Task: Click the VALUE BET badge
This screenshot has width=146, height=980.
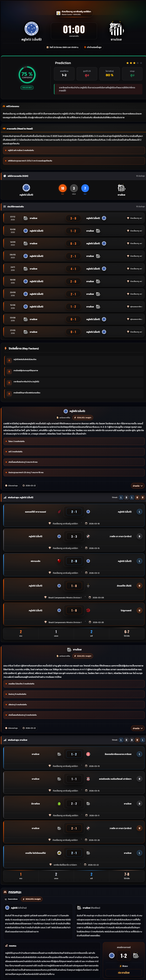Action: coord(27,87)
